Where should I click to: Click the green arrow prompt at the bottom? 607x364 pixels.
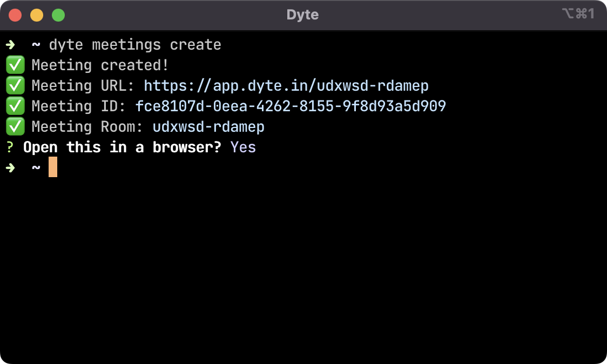tap(11, 167)
